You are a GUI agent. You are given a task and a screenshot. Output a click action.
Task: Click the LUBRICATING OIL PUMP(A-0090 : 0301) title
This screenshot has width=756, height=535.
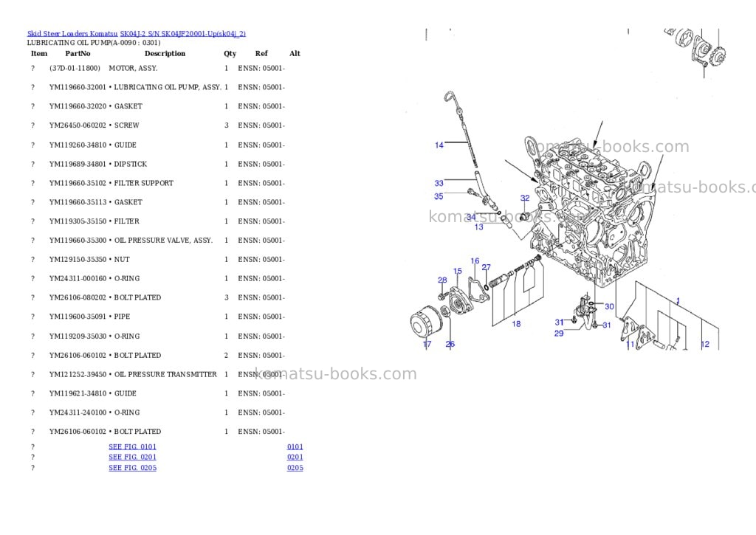coord(94,42)
